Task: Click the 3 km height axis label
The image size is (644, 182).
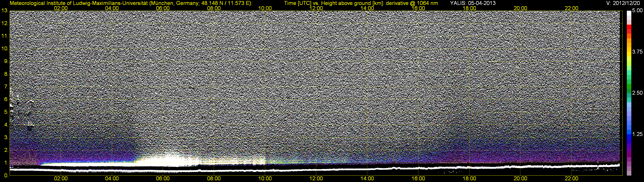Action: 6,137
